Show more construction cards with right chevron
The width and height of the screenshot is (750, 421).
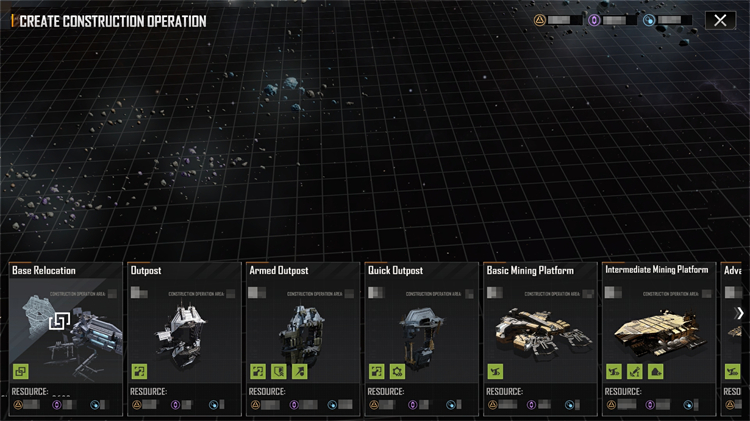coord(740,313)
